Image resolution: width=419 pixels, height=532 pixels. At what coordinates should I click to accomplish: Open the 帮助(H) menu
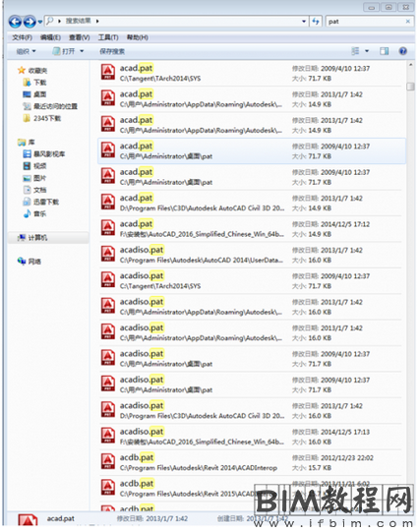click(x=138, y=37)
